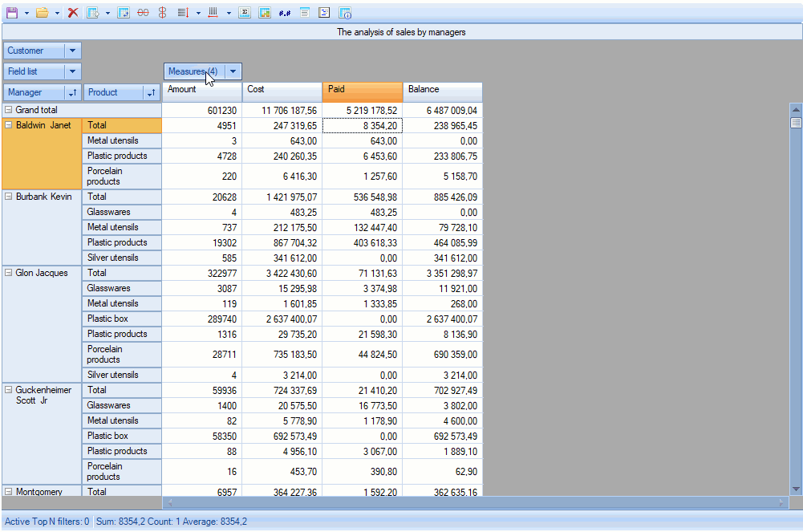Click the colored cell highlighting icon
This screenshot has width=803, height=532.
(x=264, y=13)
